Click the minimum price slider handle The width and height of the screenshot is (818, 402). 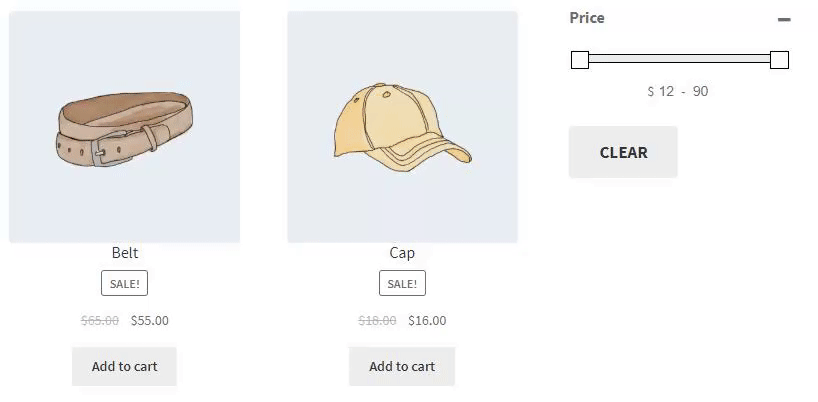[580, 60]
